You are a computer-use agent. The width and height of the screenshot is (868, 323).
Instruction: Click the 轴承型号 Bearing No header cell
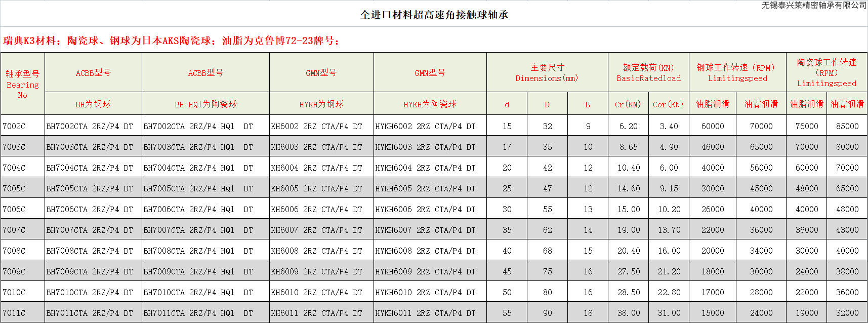(22, 84)
